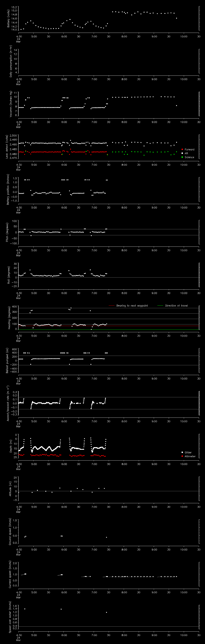Click the white Glider legend marker
The image size is (205, 644).
point(182,452)
